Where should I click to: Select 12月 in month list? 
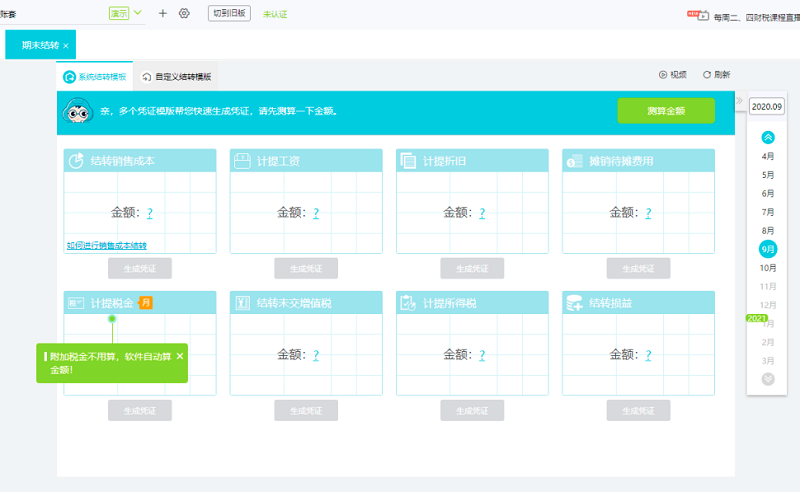[768, 305]
